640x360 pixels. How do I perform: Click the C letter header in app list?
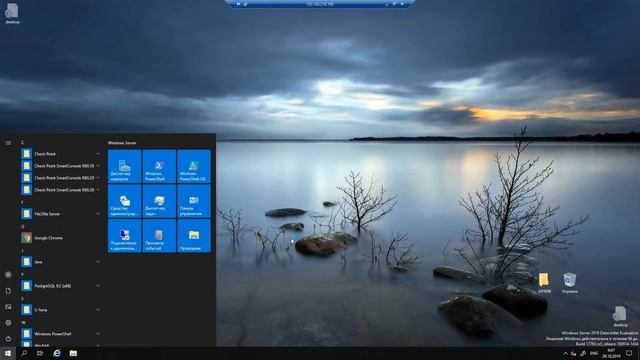[22, 143]
